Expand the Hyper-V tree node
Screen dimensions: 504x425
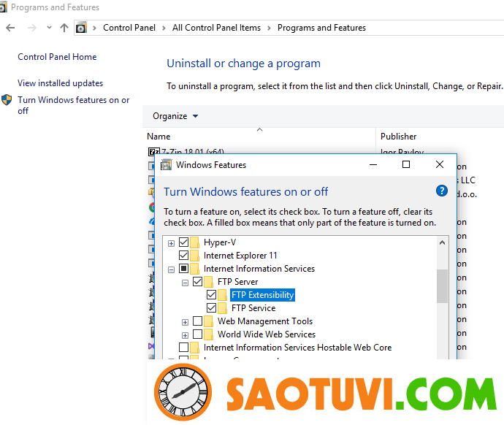pyautogui.click(x=172, y=243)
